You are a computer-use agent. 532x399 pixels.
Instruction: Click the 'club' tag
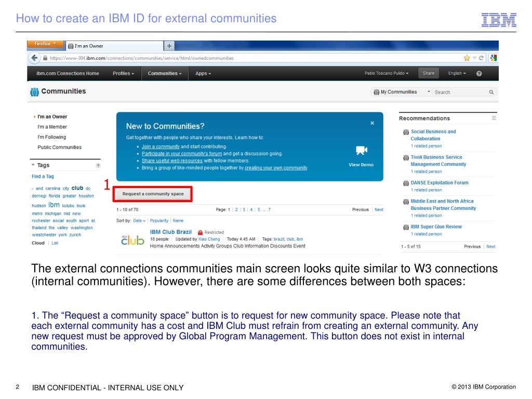[77, 188]
